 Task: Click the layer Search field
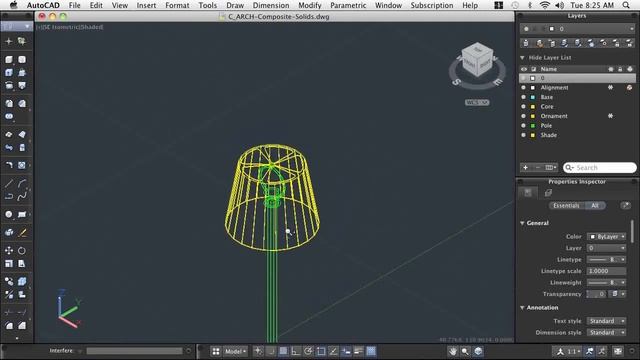(x=600, y=168)
